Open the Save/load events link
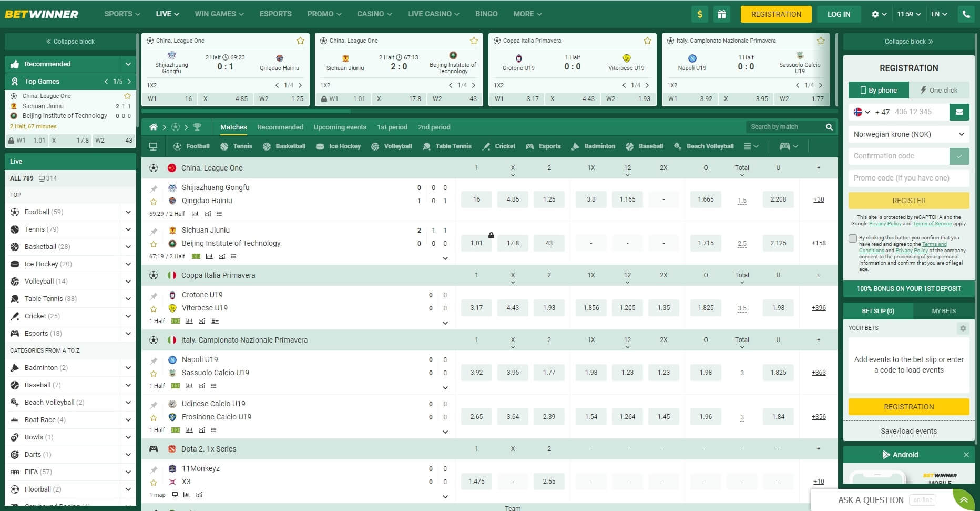Screen dimensions: 980x511 (908, 431)
